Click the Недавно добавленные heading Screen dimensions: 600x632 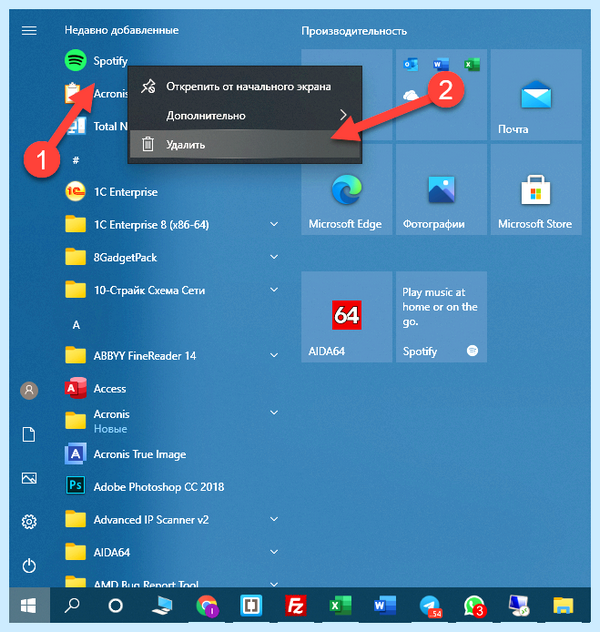coord(122,30)
